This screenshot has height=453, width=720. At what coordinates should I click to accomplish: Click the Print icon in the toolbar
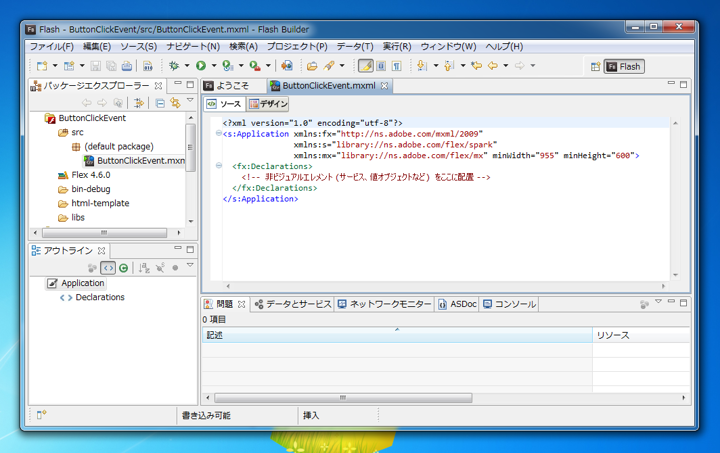pos(127,66)
